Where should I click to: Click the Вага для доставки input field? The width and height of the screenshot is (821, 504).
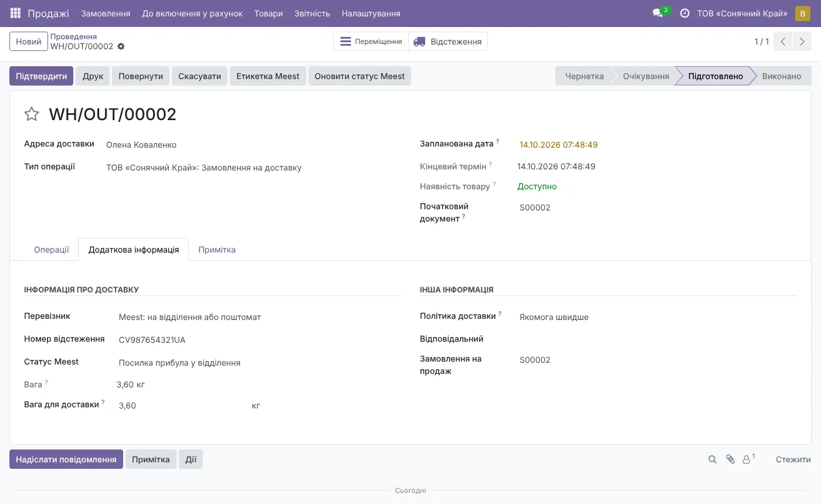[183, 406]
